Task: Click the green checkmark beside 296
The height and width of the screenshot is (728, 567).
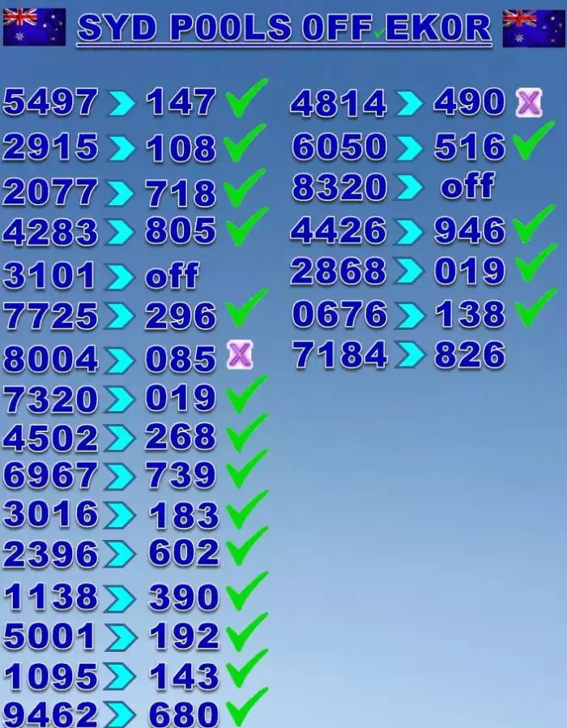Action: pos(247,308)
